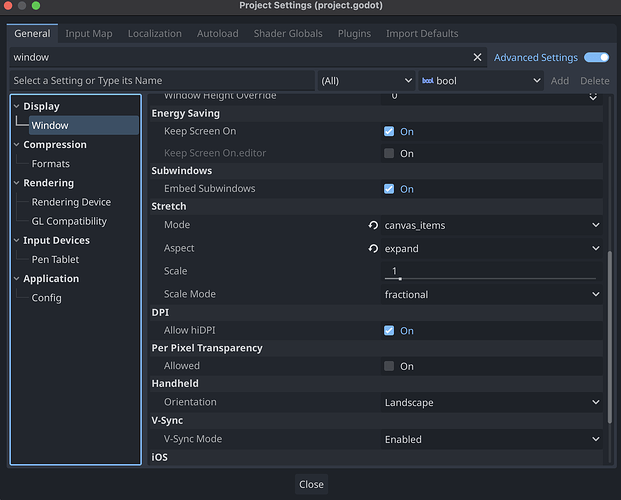
Task: Switch to the General tab
Action: point(32,34)
